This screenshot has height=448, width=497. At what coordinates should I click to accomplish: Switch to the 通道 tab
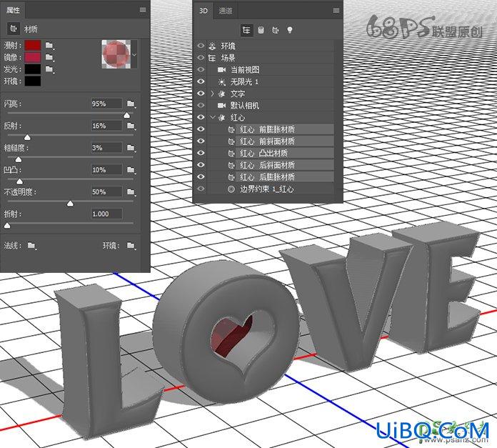[x=226, y=11]
